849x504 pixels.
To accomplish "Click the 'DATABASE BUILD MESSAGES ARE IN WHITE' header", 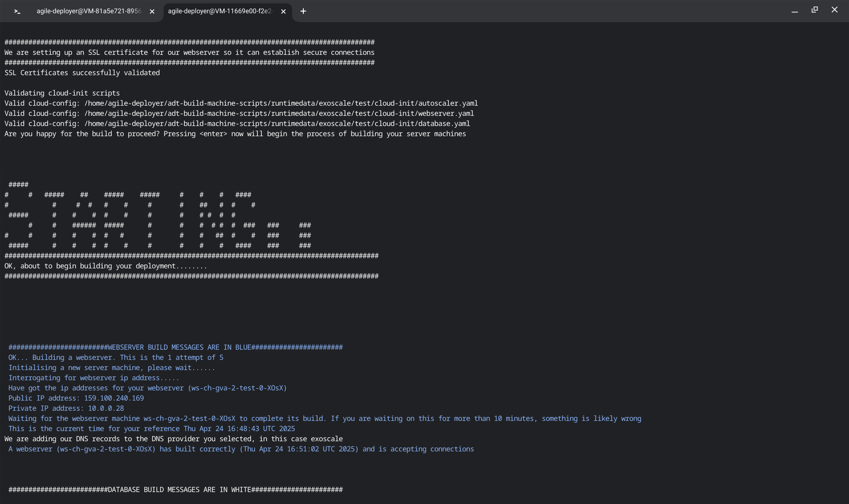I will point(176,489).
